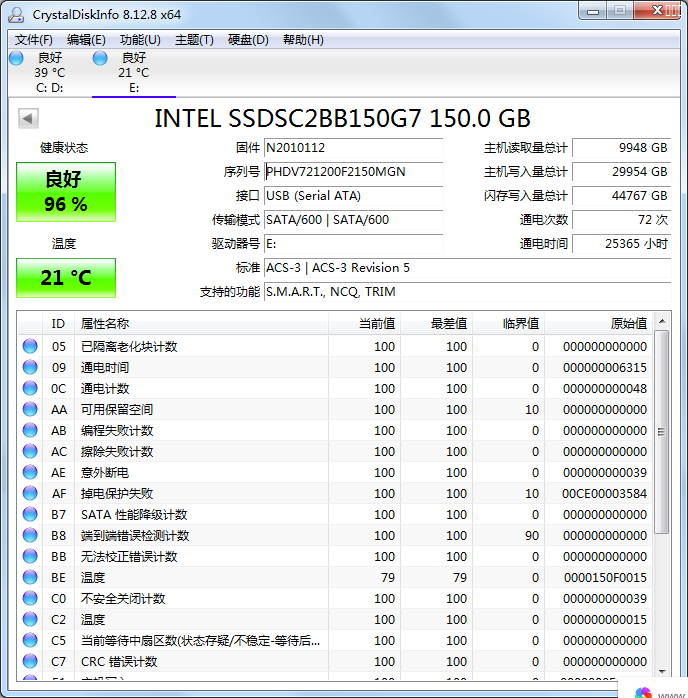Click the 临界值 column header
688x698 pixels.
pos(509,324)
